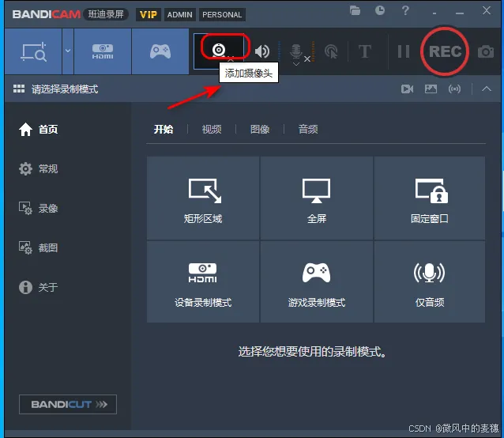This screenshot has height=438, width=504.
Task: Select HDMI device recording mode in toolbar
Action: click(103, 51)
